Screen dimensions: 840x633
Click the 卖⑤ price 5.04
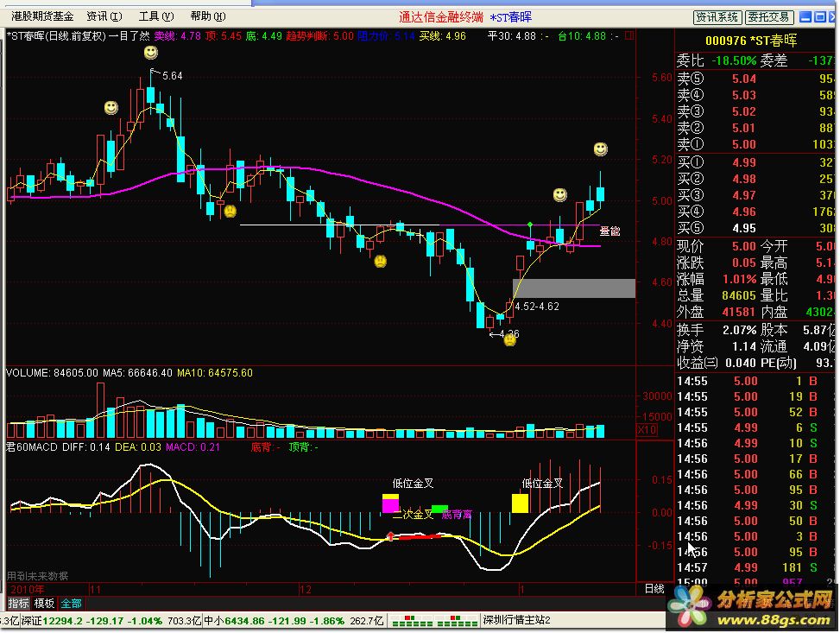pyautogui.click(x=744, y=79)
